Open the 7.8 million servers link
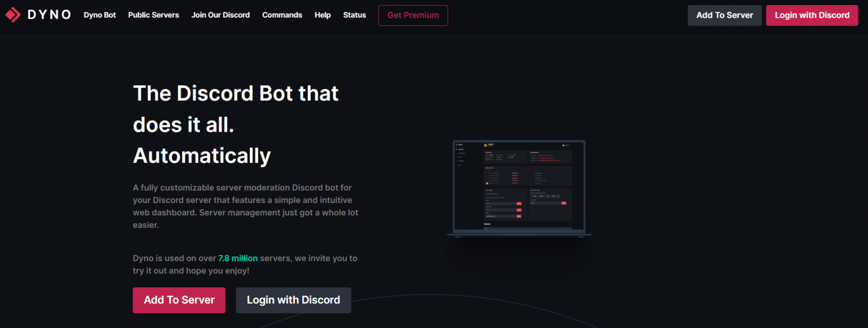The height and width of the screenshot is (328, 868). pyautogui.click(x=238, y=258)
